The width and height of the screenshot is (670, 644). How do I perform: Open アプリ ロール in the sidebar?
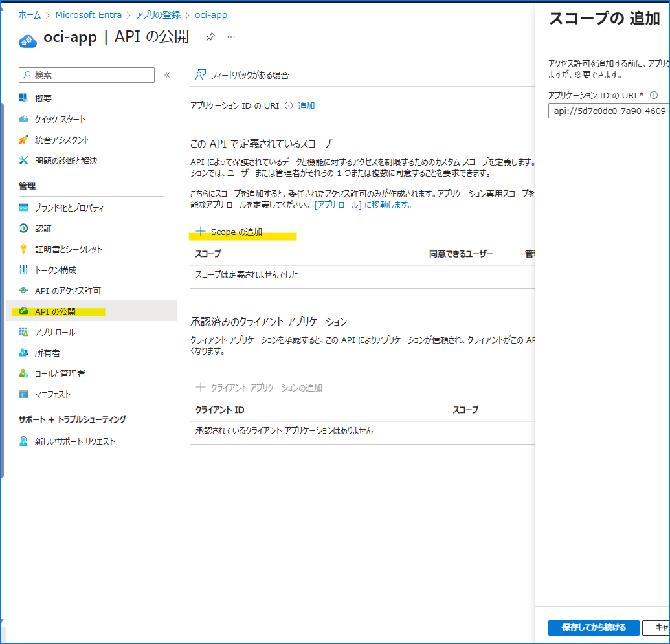55,332
